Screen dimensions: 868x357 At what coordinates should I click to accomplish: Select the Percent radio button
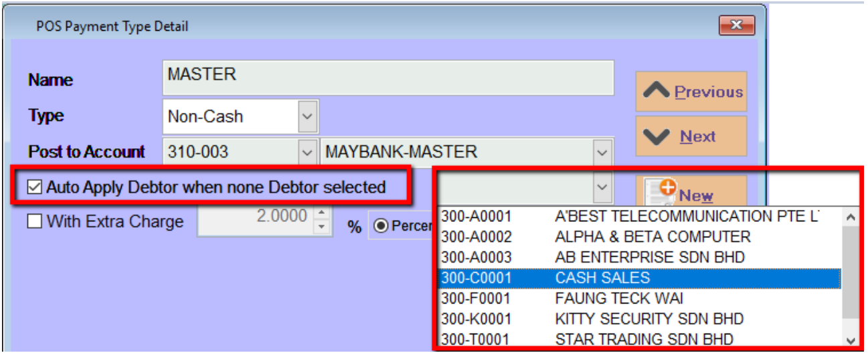pos(381,226)
